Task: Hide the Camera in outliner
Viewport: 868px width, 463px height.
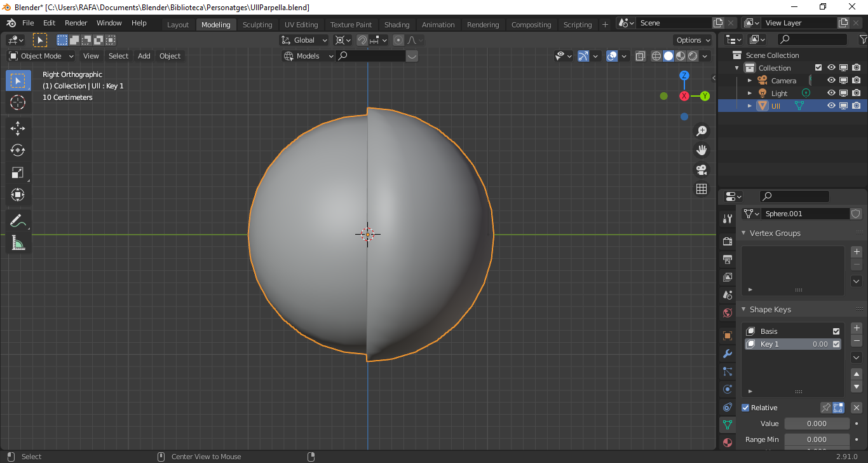Action: 831,81
